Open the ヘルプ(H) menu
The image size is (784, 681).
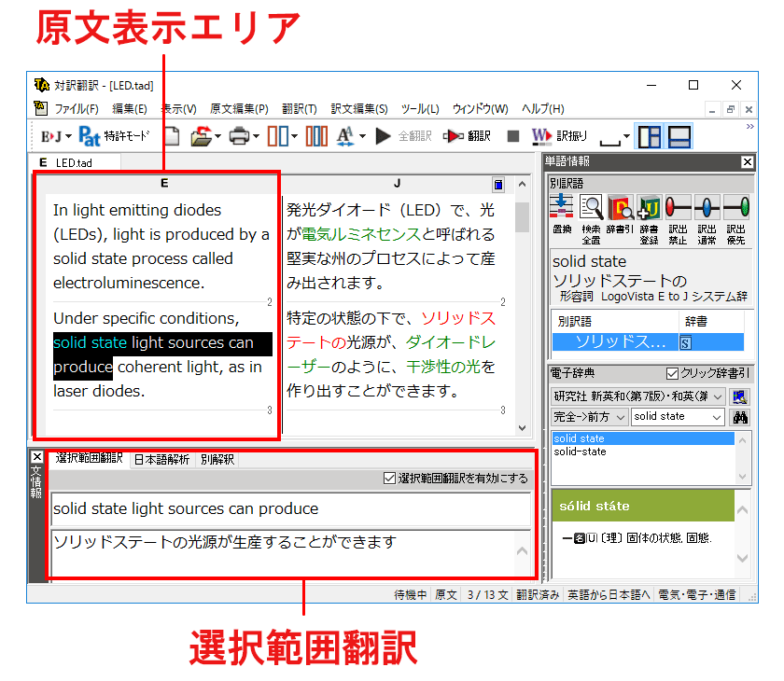(543, 109)
